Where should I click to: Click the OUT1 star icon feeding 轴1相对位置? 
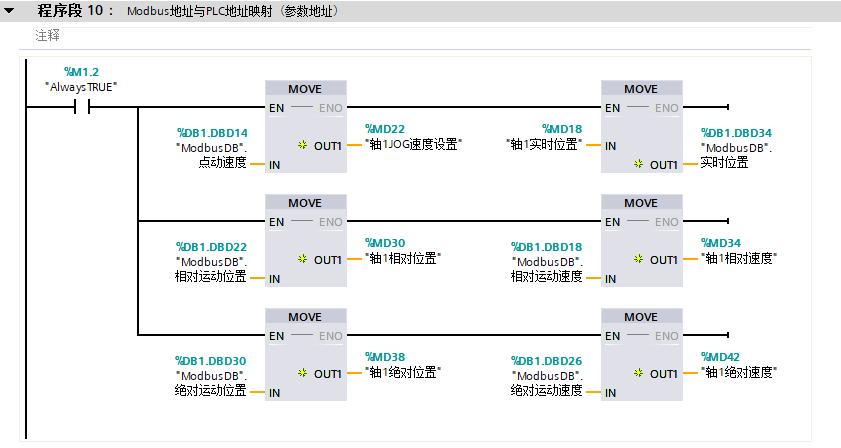[303, 260]
